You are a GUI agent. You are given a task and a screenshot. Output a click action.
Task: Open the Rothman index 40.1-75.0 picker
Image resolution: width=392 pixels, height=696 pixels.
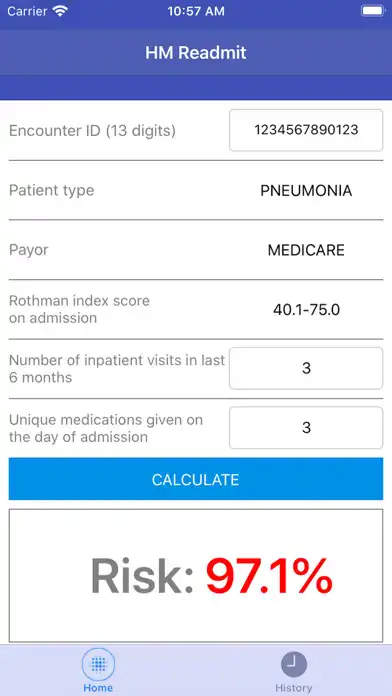[x=306, y=310]
